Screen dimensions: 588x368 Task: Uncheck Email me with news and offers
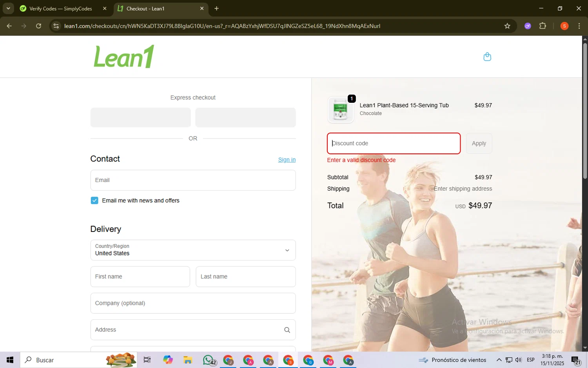(x=94, y=200)
